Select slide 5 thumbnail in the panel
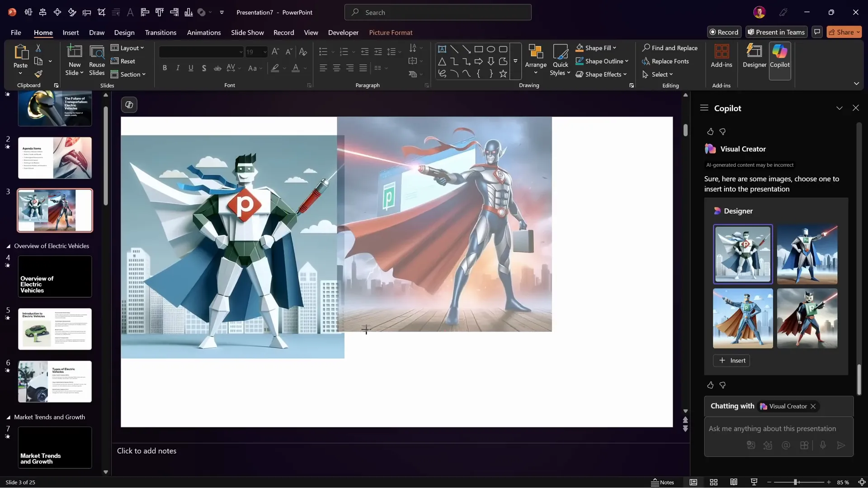The height and width of the screenshot is (488, 868). 55,329
